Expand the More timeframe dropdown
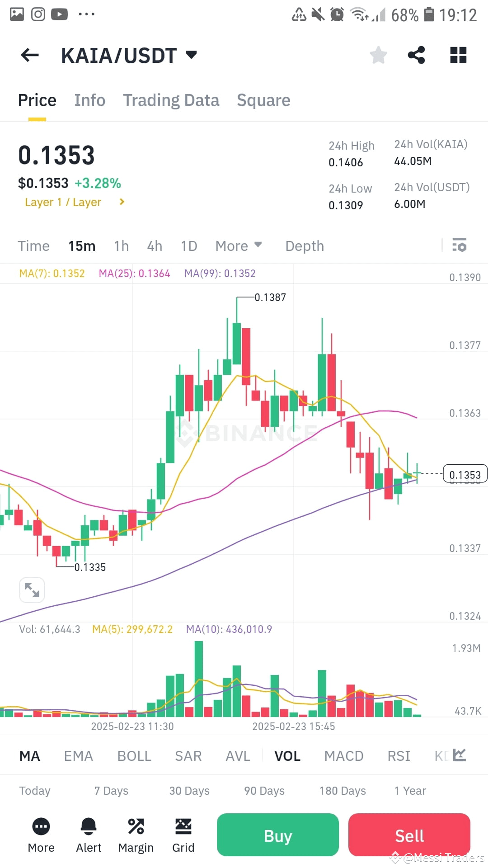 [239, 245]
